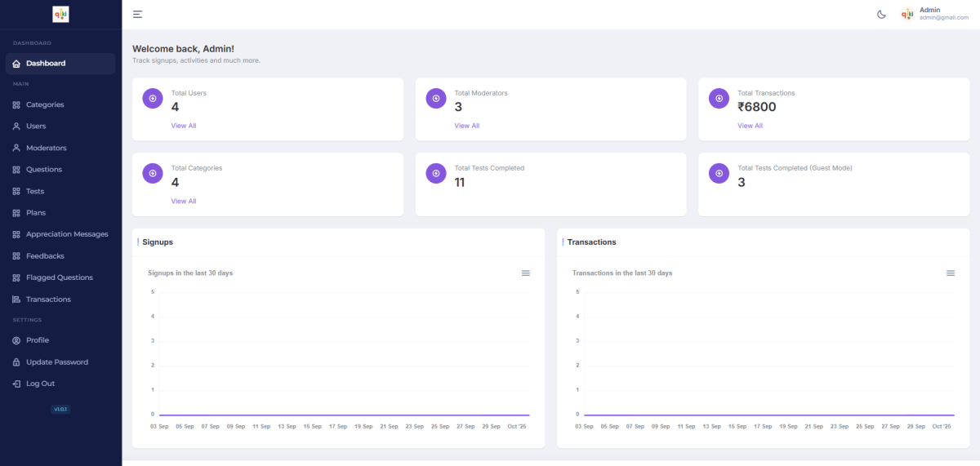Screen dimensions: 980x466
Task: Click the Log Out arrow icon
Action: pos(16,384)
